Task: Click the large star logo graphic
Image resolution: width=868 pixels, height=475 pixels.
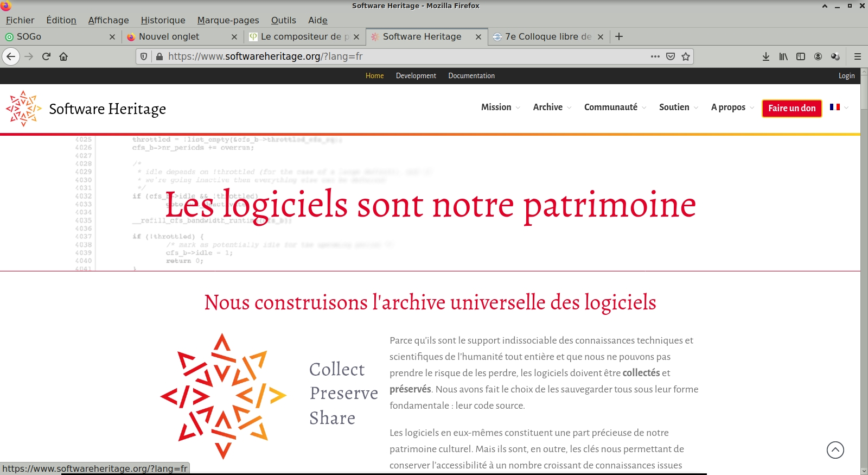Action: click(223, 396)
